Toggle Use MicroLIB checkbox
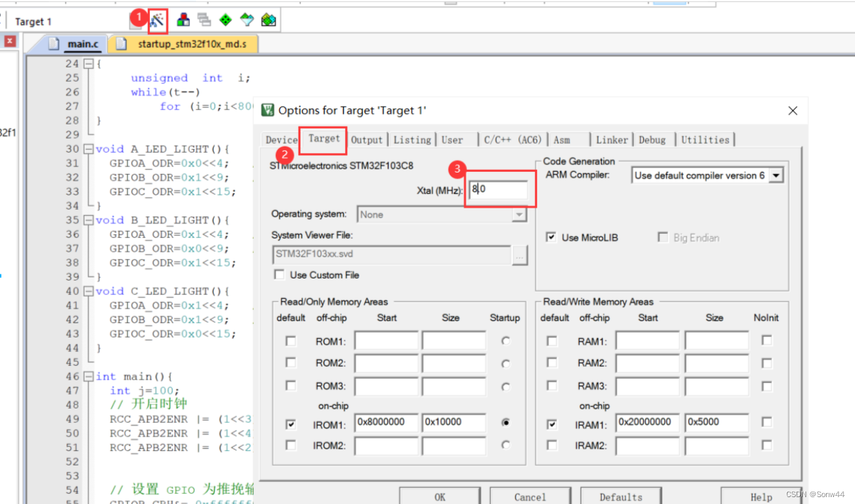The image size is (855, 504). (x=551, y=237)
